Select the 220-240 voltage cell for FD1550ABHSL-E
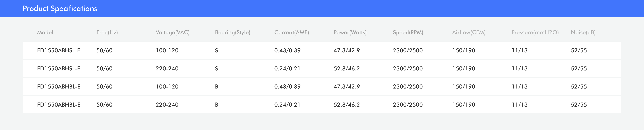 [167, 69]
